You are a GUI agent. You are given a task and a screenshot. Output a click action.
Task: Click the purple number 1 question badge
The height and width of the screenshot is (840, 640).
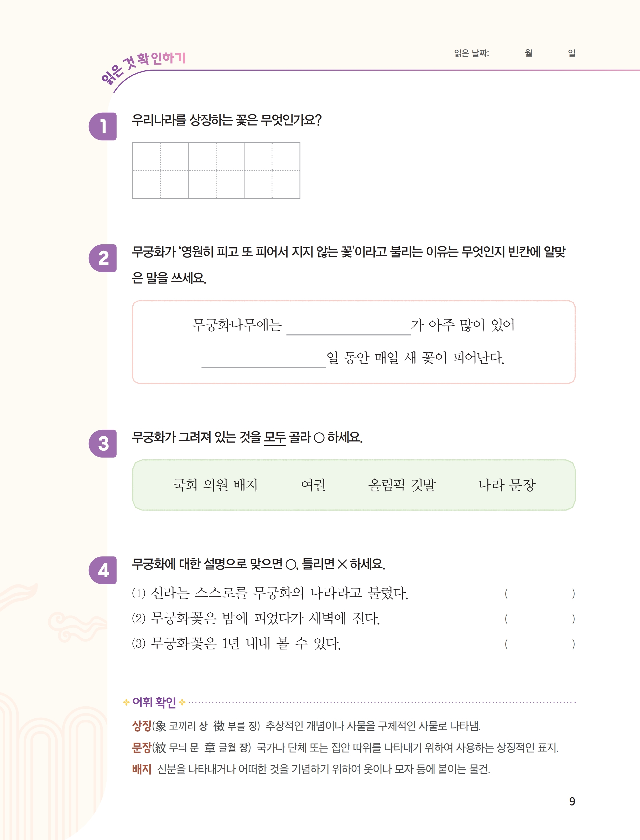(102, 127)
